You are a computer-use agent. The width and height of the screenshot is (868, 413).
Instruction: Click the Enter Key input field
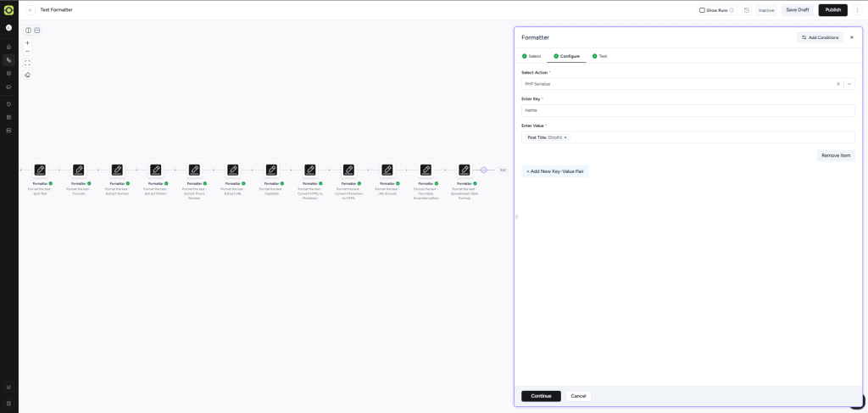[687, 110]
